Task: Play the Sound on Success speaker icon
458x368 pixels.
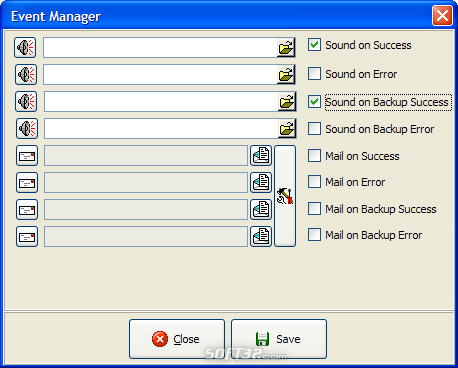Action: coord(25,47)
